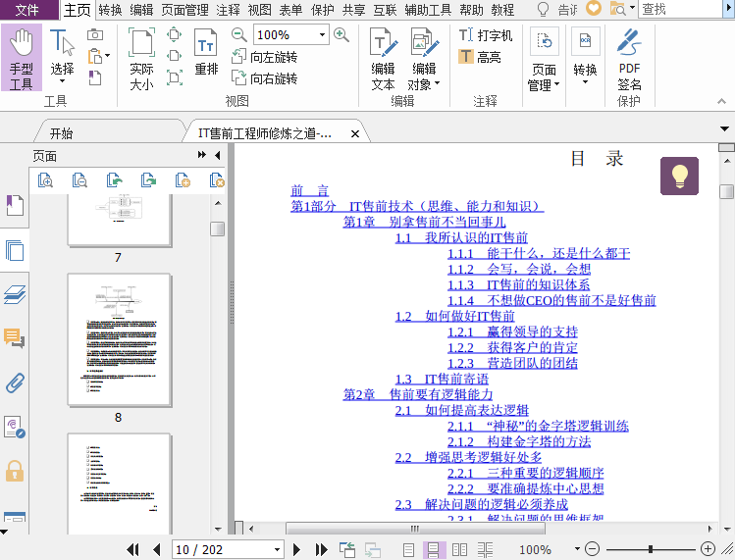Go to the previous page
This screenshot has width=735, height=560.
(x=157, y=549)
